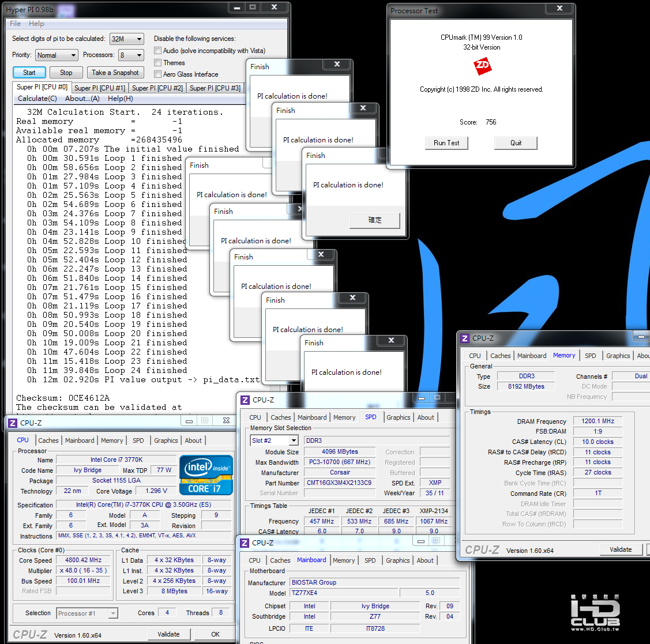Open the Help(H) menu in Super PI

[120, 99]
